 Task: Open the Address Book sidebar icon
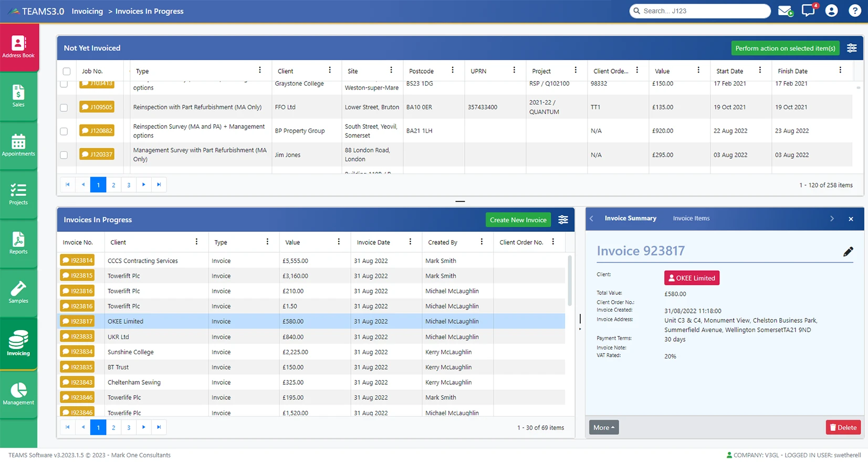pyautogui.click(x=18, y=47)
